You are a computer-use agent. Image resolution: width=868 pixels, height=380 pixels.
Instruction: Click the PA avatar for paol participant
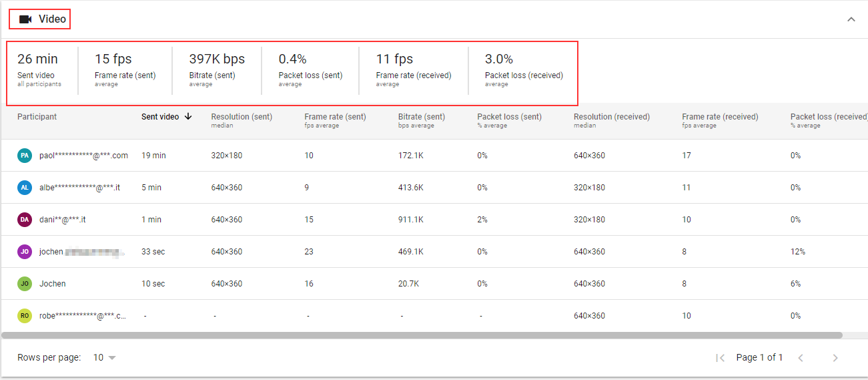pyautogui.click(x=25, y=156)
